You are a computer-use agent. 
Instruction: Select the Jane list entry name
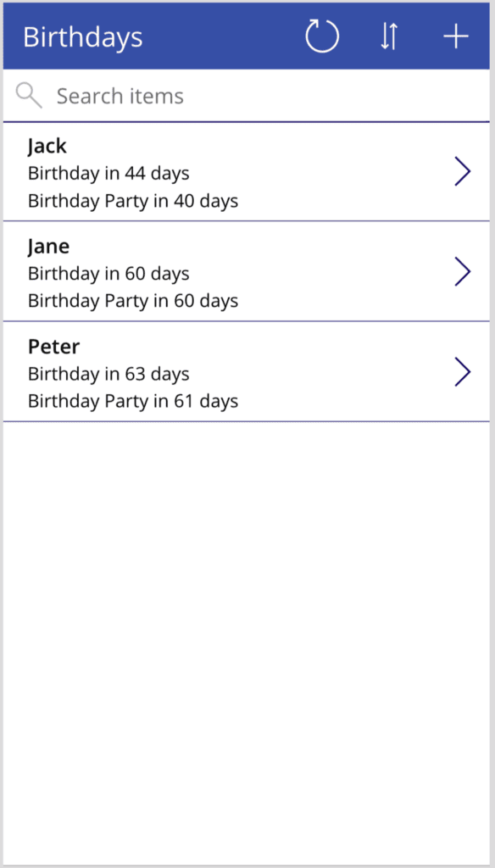coord(48,247)
